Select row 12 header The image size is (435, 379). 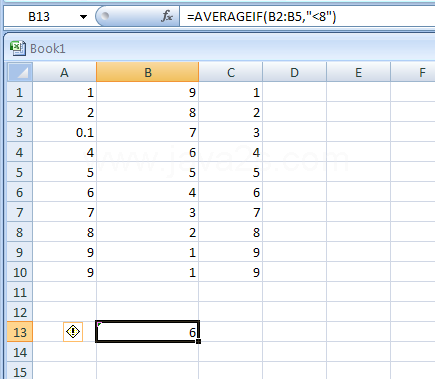(20, 312)
